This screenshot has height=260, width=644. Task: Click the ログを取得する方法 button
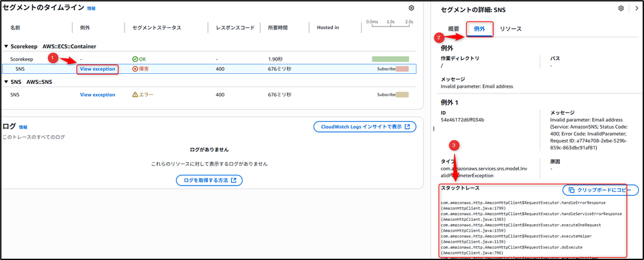[209, 180]
